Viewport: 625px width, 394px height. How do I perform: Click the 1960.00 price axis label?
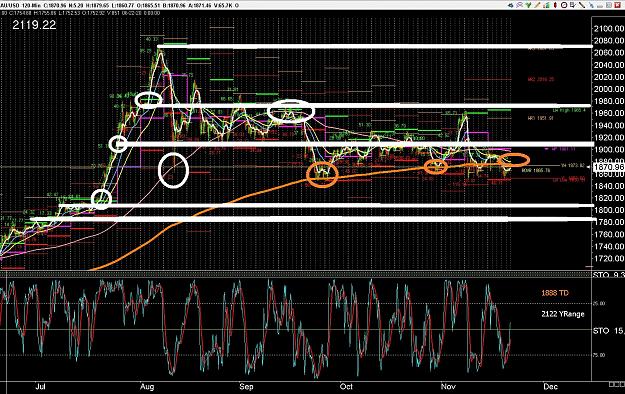(609, 113)
